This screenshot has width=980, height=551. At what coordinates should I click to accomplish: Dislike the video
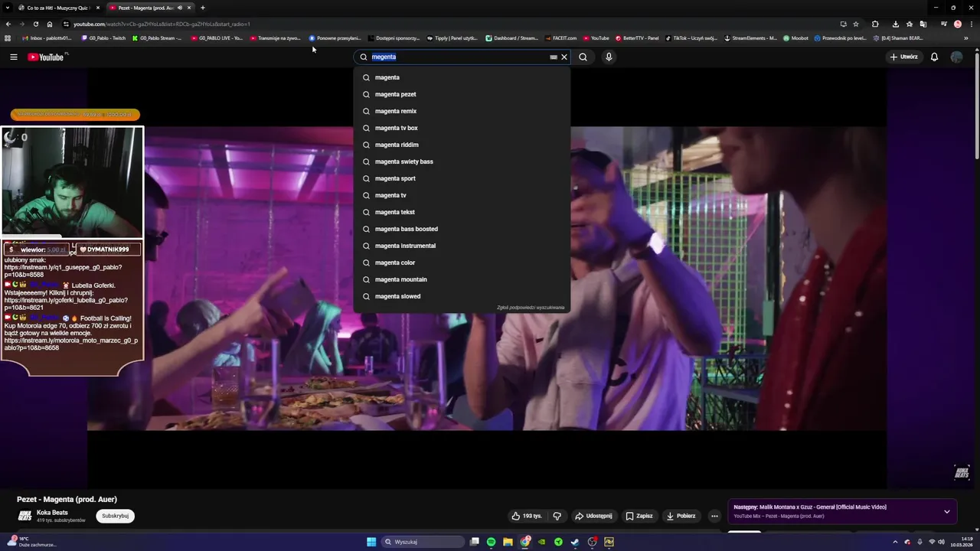[x=557, y=516]
